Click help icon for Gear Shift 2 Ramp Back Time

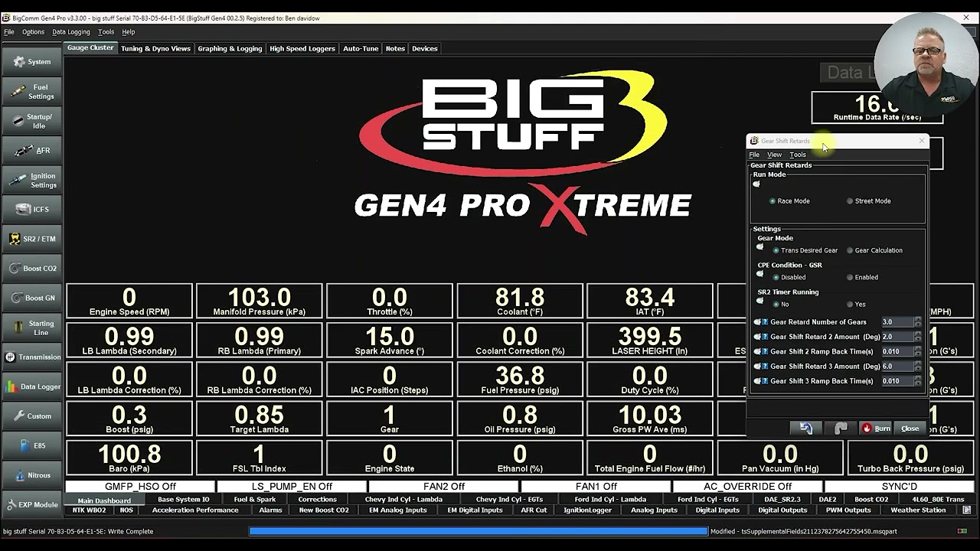(765, 351)
